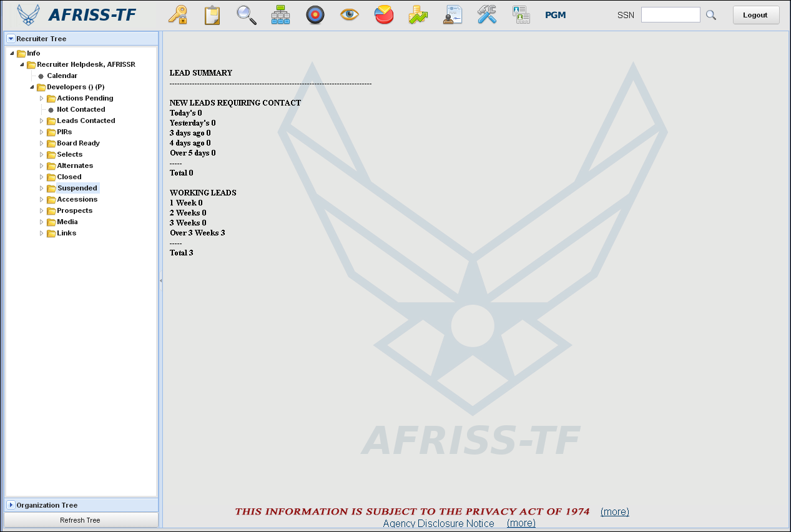Expand the PIRs folder arrow
The width and height of the screenshot is (791, 532).
(42, 132)
